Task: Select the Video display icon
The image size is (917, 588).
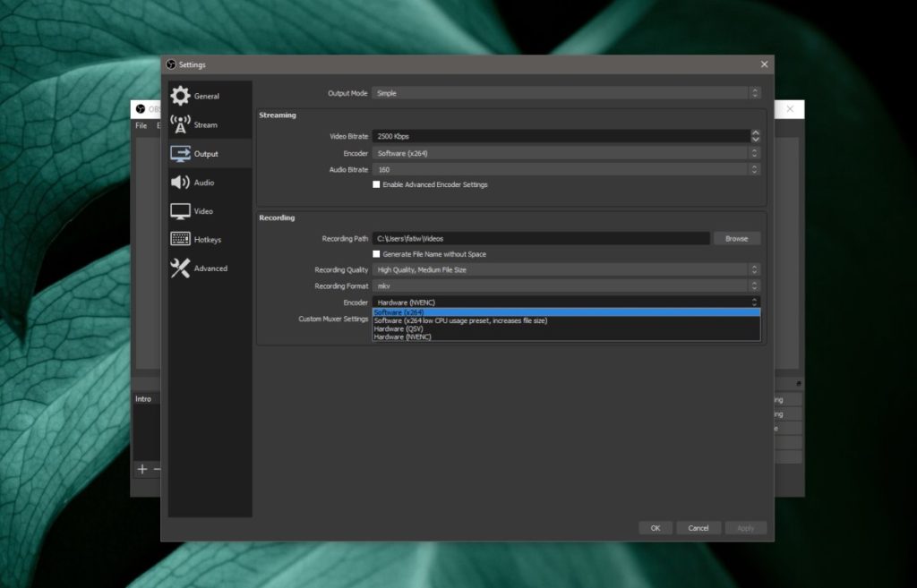Action: (180, 211)
